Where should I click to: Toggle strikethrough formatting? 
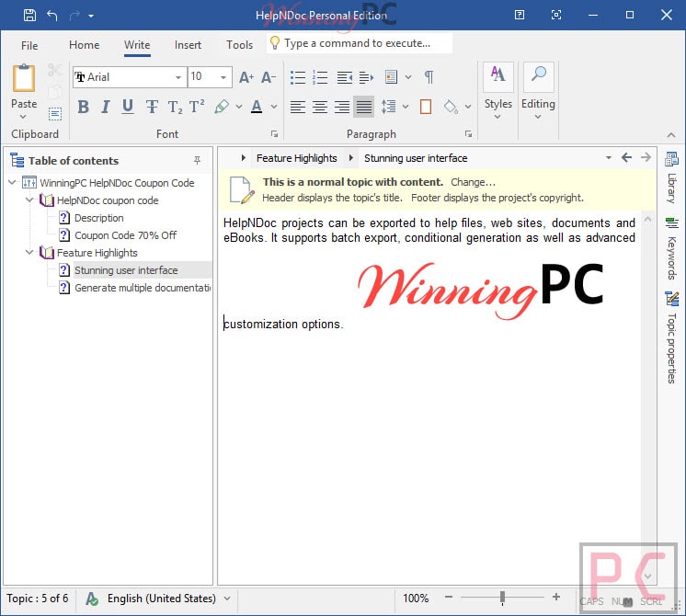(152, 107)
